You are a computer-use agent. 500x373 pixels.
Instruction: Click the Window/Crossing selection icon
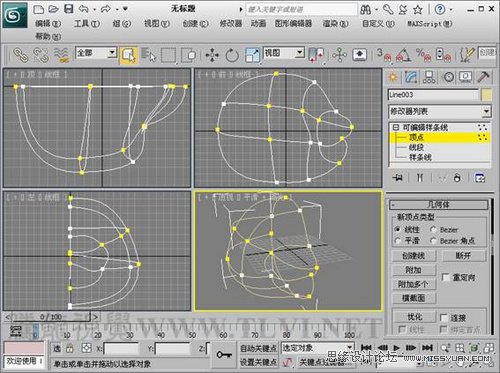point(189,55)
